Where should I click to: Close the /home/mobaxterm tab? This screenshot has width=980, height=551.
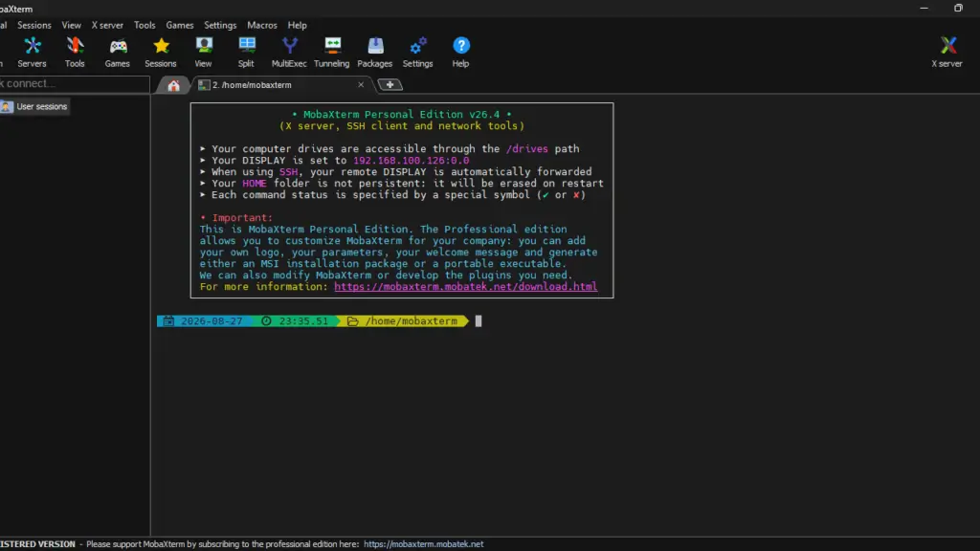(x=361, y=84)
